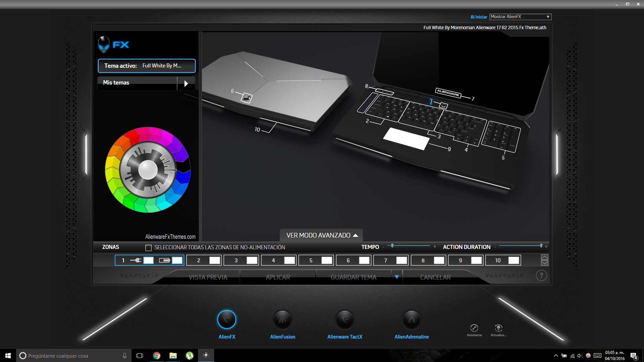Screen dimensions: 644x362
Task: Expand Ver Modo Avanzado panel
Action: [x=321, y=235]
